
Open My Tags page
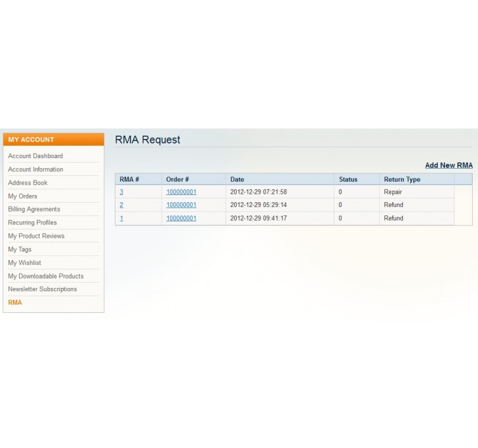pyautogui.click(x=20, y=250)
